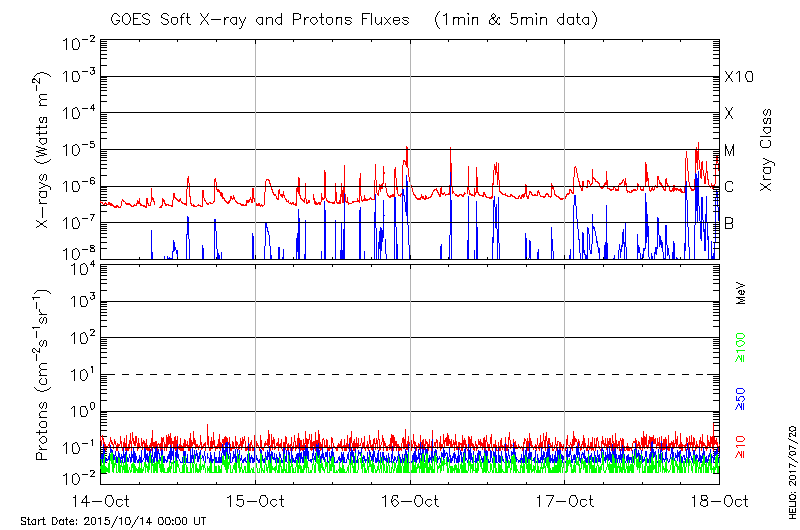Image resolution: width=800 pixels, height=530 pixels.
Task: Select the M flare class label
Action: click(730, 151)
